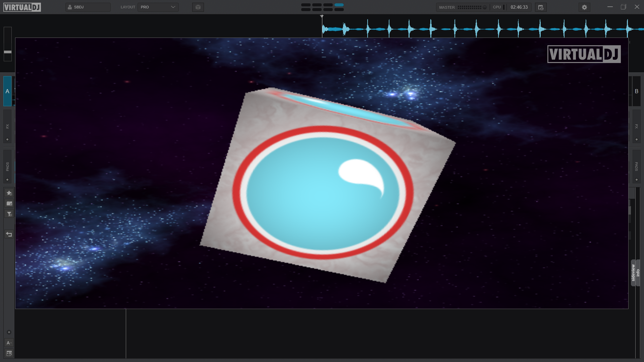Open the calendar clock event scheduler
Viewport: 644px width, 362px height.
tap(541, 7)
